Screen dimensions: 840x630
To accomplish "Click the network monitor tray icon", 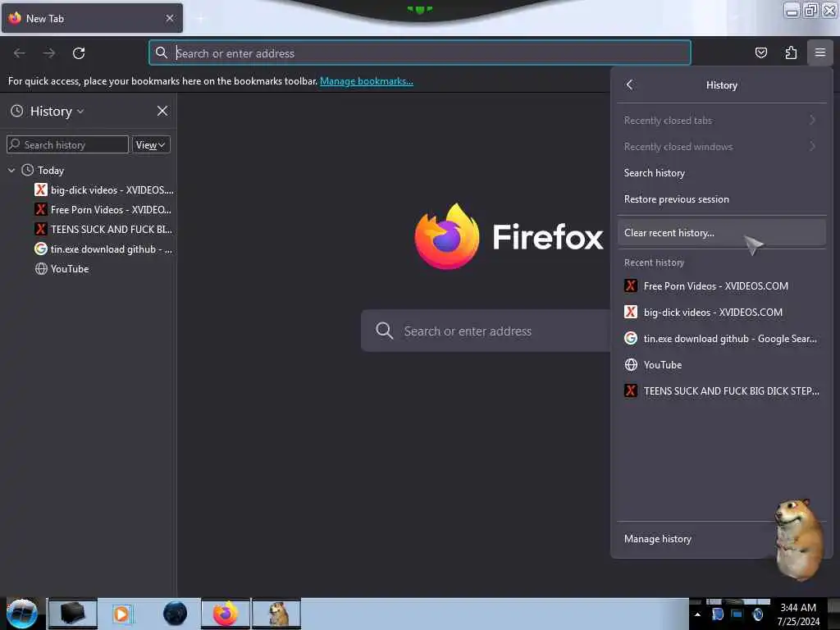I will [x=737, y=614].
